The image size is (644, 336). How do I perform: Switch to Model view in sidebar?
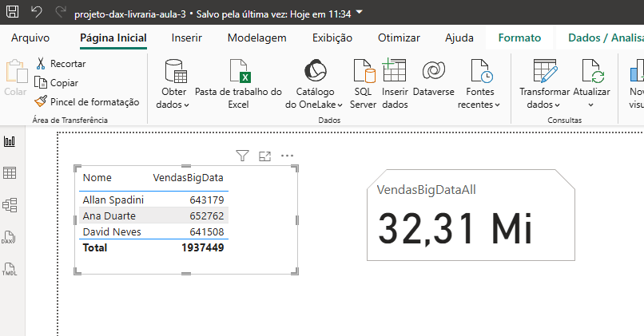pos(10,205)
